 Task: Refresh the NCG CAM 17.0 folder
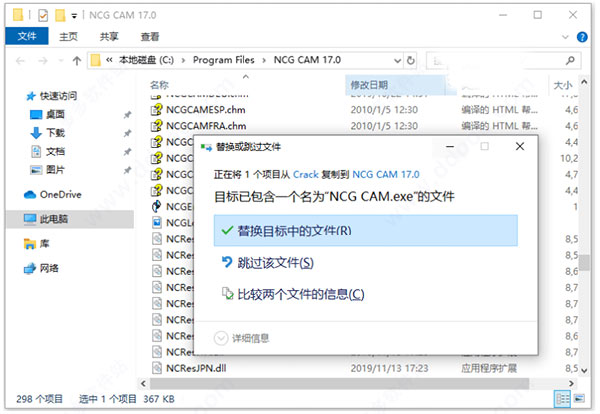pyautogui.click(x=411, y=60)
